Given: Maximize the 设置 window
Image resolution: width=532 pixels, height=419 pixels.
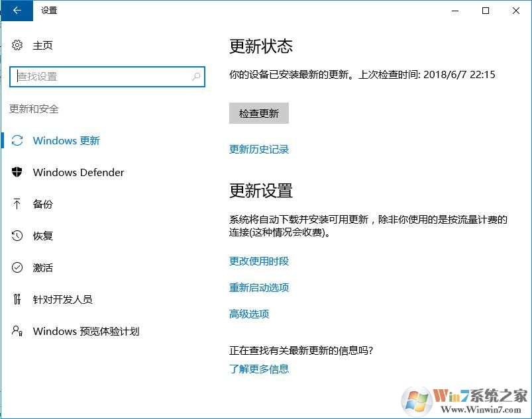Looking at the screenshot, I should coord(486,11).
